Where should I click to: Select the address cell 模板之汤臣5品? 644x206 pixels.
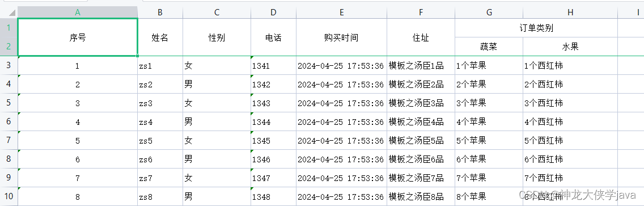click(421, 141)
